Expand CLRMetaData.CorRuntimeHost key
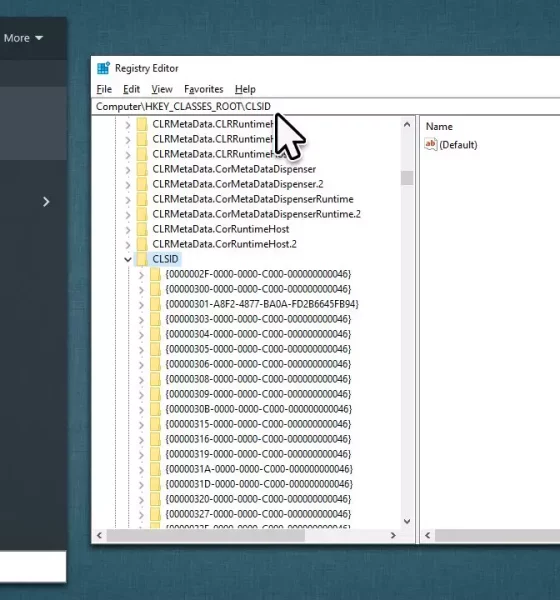 (128, 229)
